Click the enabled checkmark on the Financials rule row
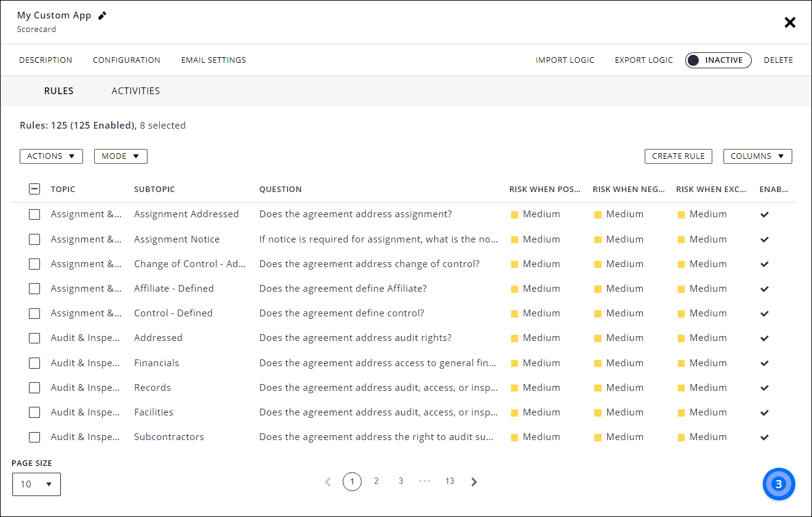This screenshot has width=812, height=517. [764, 363]
